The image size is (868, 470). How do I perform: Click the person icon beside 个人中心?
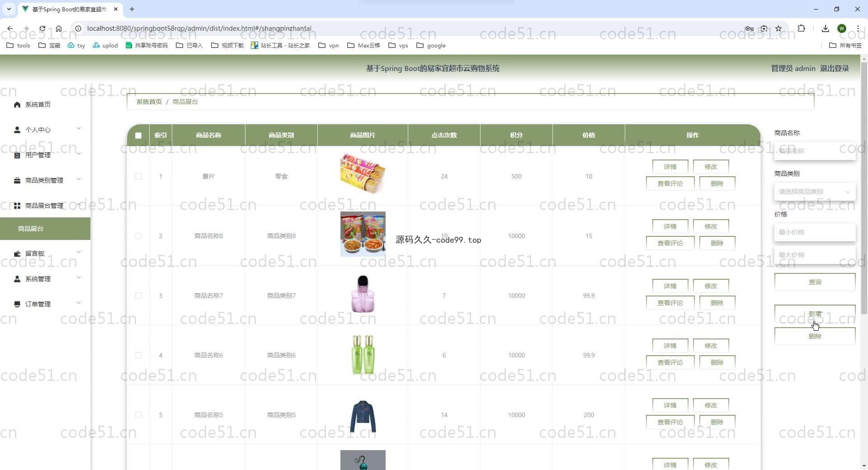click(x=17, y=130)
